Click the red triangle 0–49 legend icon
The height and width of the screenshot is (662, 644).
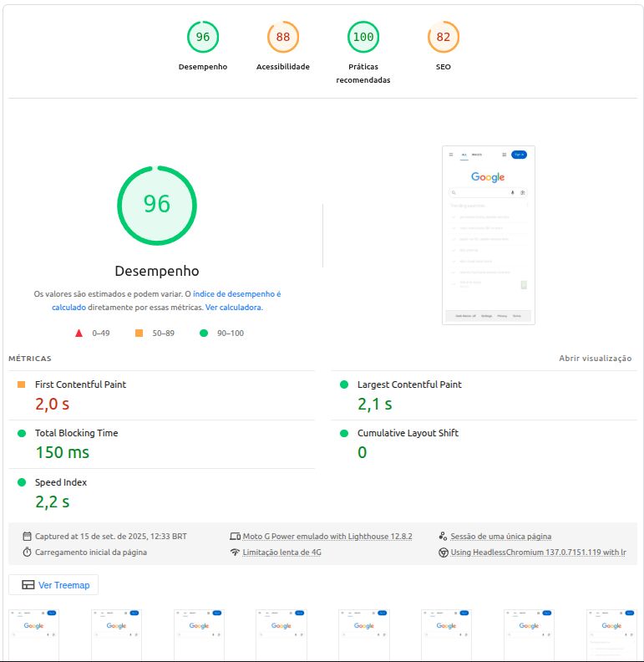point(79,334)
